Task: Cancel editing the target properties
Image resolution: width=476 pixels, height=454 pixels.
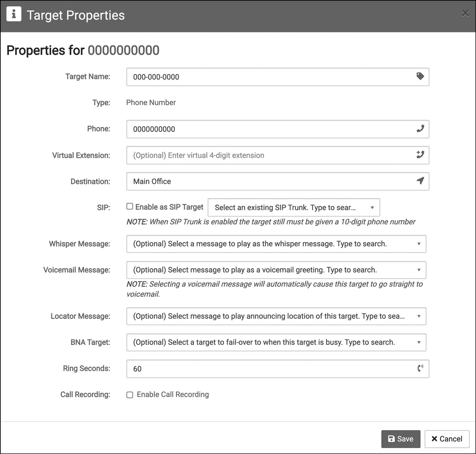Action: [x=446, y=439]
